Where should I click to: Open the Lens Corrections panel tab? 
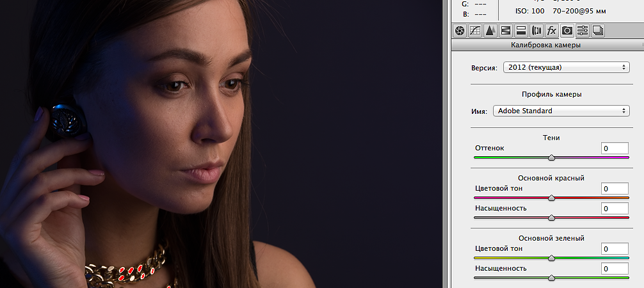(x=536, y=31)
